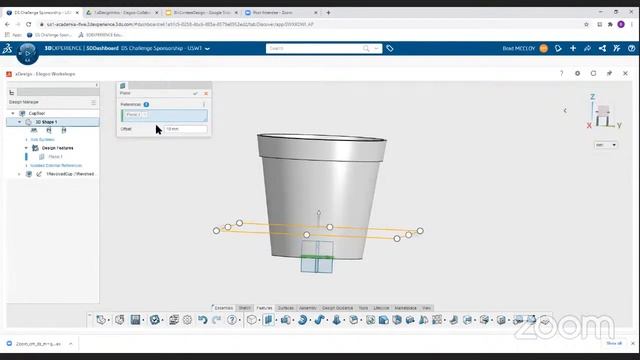Open the search box dropdown arrow
640x360 pixels.
[x=376, y=49]
